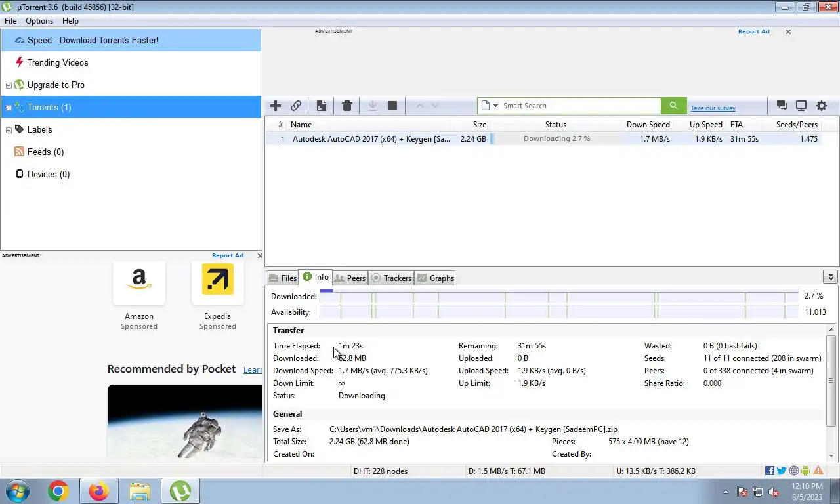Image resolution: width=840 pixels, height=504 pixels.
Task: Close the sidebar advertisement panel
Action: 260,255
